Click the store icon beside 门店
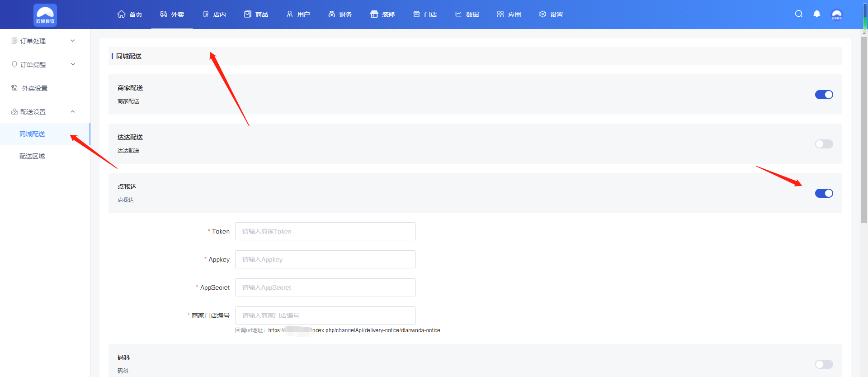The image size is (868, 377). [416, 14]
